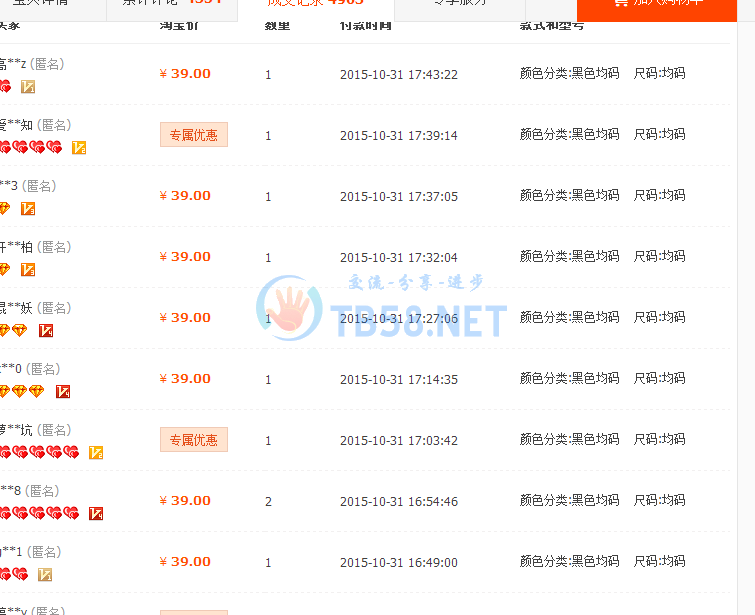
Task: Click two-heart credit rating under buyer **1
Action: click(x=14, y=574)
